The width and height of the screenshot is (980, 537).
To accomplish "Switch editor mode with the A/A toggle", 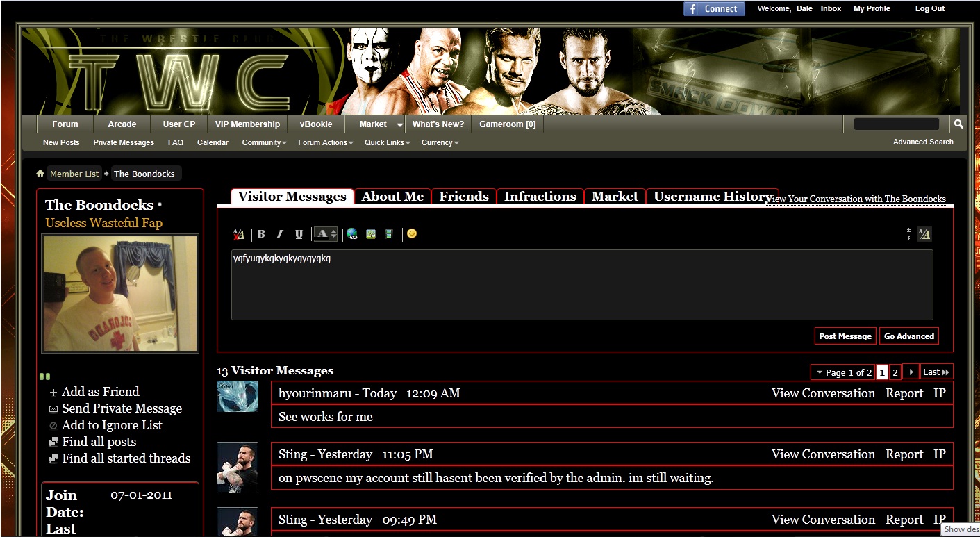I will [924, 234].
